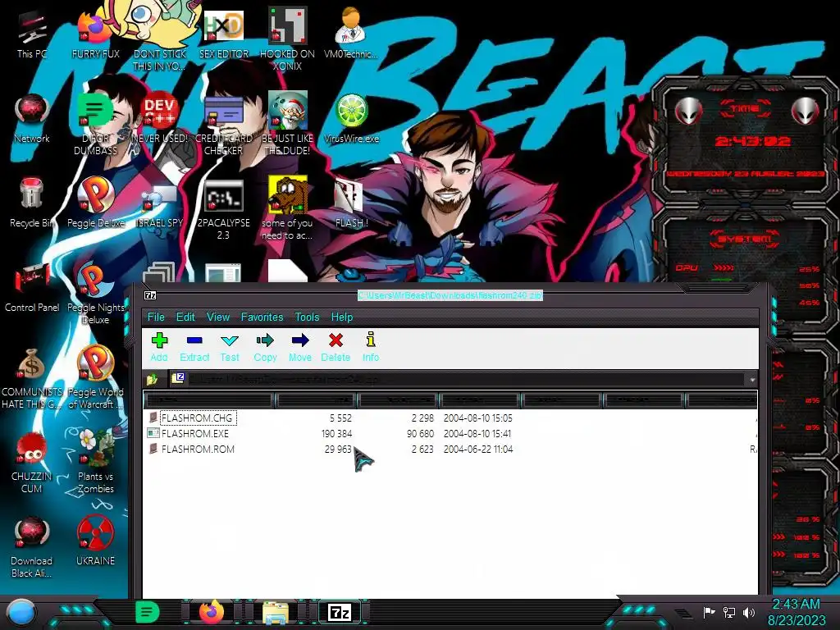Select the CHUZZIN CUM red fuzzy icon
Viewport: 840px width, 630px height.
coord(32,463)
